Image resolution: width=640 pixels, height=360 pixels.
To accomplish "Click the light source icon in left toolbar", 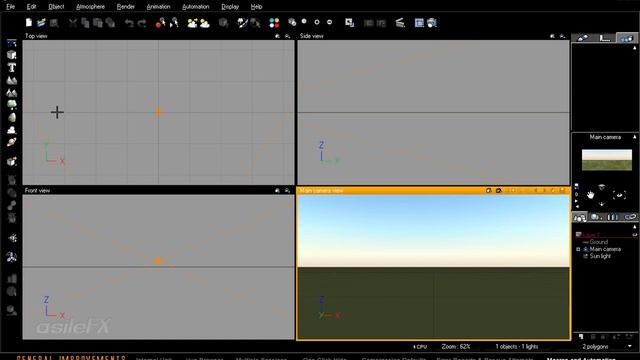I will point(13,238).
